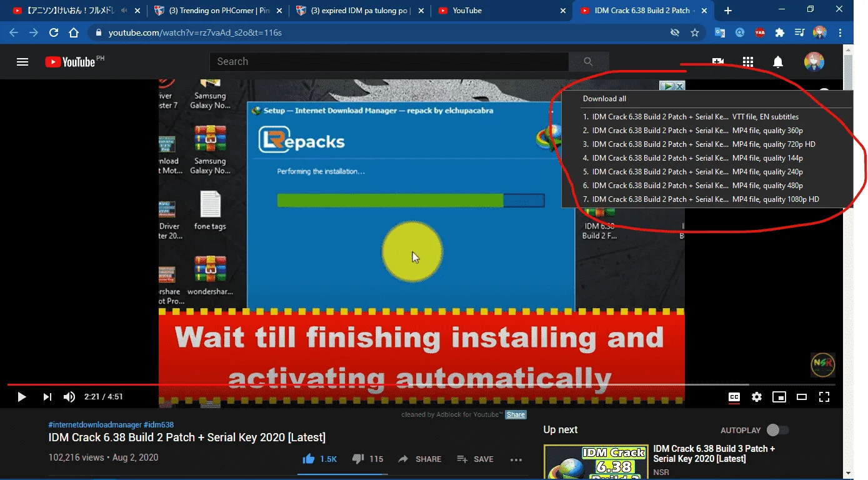Screen dimensions: 868x480
Task: Click the #idm638 hashtag
Action: click(159, 425)
